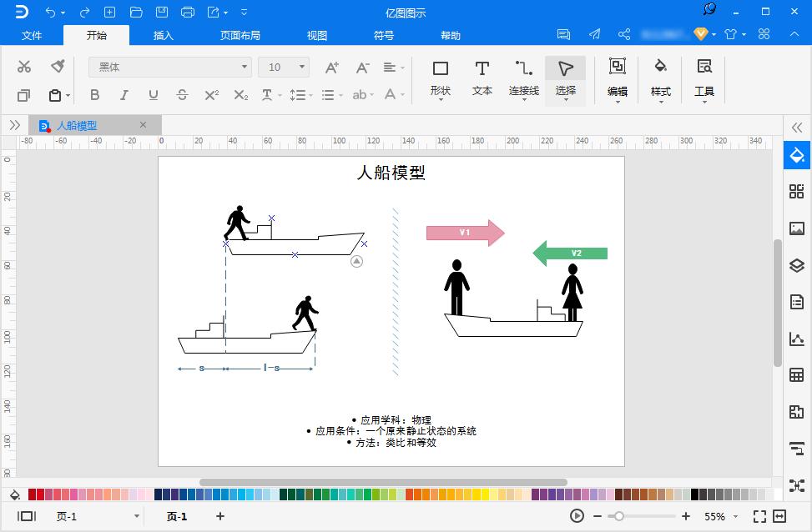Toggle italic formatting
812x532 pixels.
(124, 95)
